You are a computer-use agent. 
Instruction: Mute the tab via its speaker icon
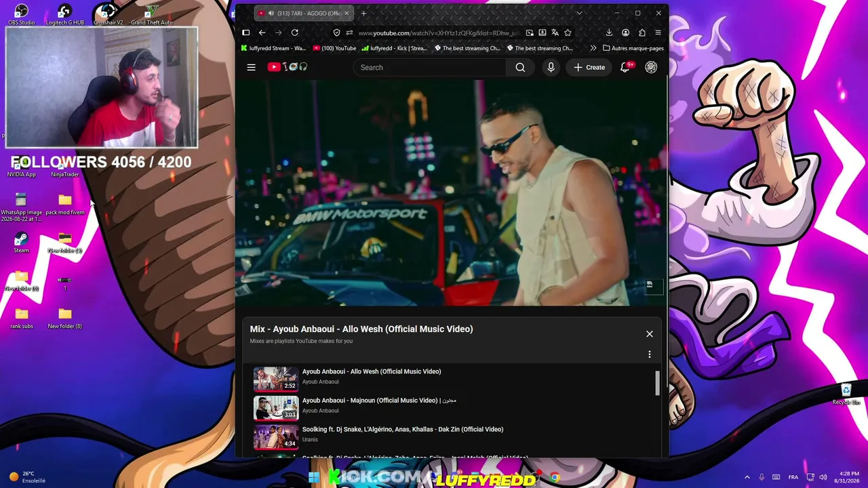[x=271, y=14]
